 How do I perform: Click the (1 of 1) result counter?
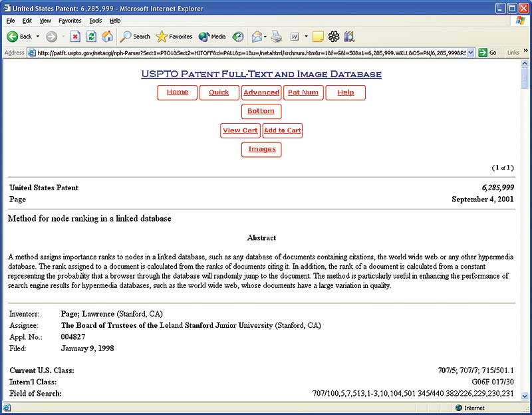[503, 168]
